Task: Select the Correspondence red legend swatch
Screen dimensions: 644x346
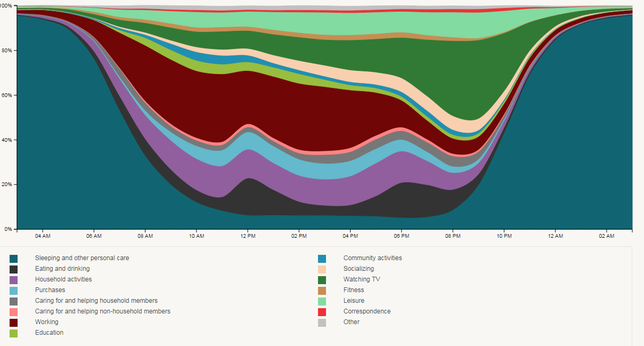Action: point(322,312)
